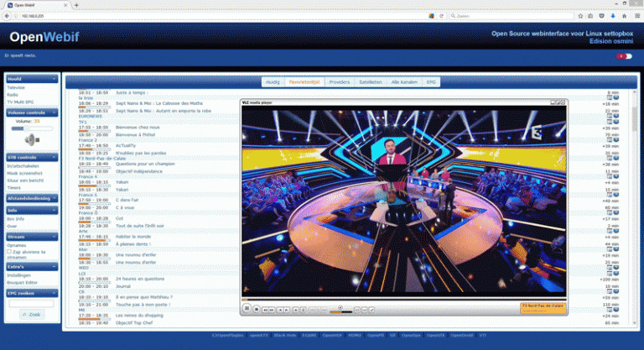Click the EPG zoeken text field
The height and width of the screenshot is (350, 644).
pyautogui.click(x=33, y=303)
